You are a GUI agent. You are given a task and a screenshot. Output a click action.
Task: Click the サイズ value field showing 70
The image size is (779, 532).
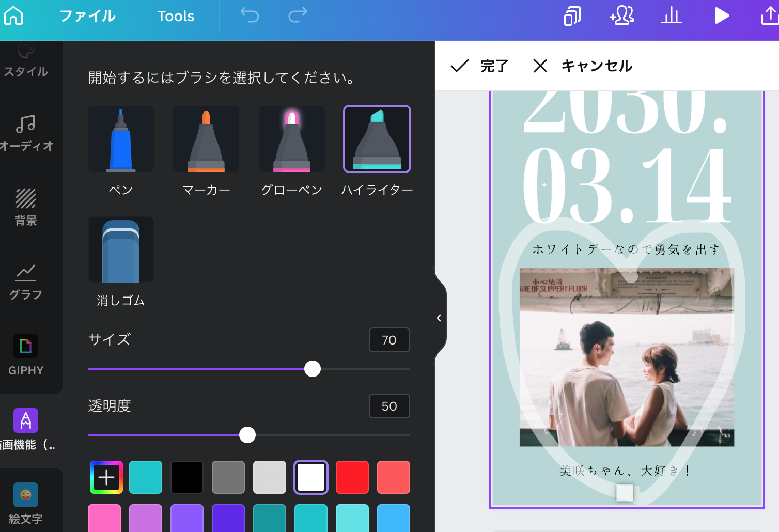coord(389,340)
